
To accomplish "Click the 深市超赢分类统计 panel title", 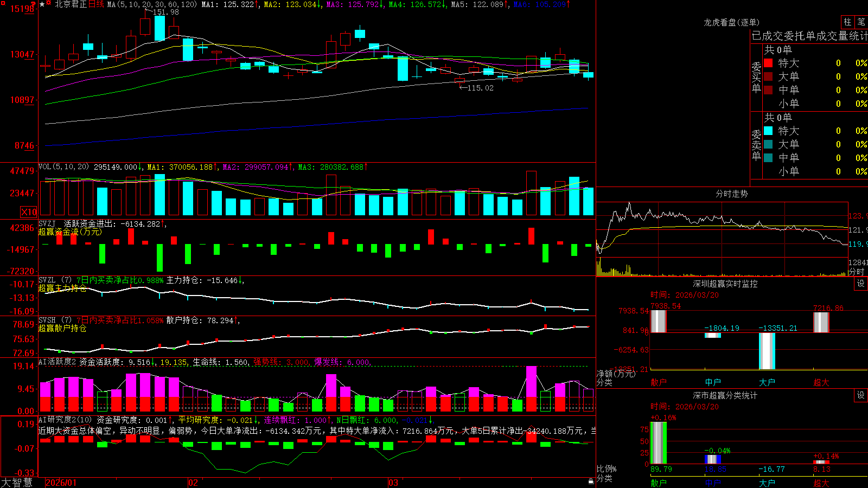I will point(725,395).
